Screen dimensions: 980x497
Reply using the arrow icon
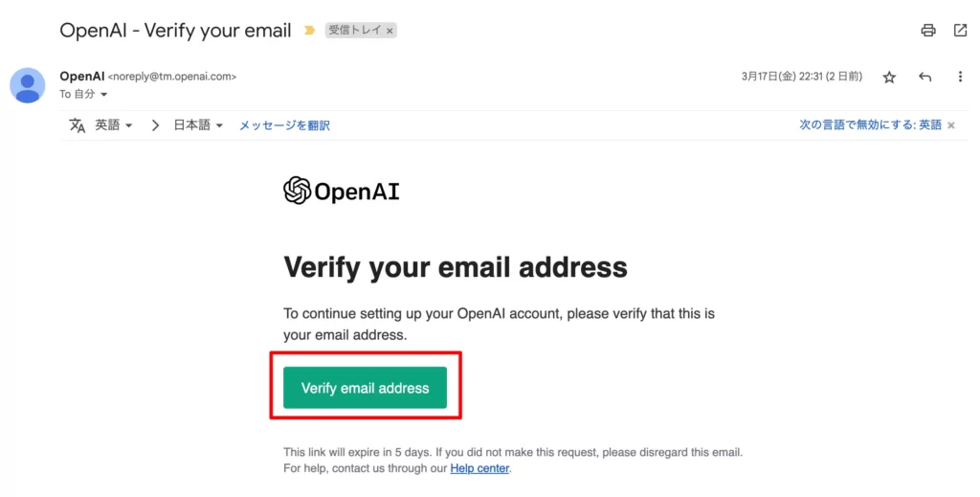pyautogui.click(x=925, y=77)
